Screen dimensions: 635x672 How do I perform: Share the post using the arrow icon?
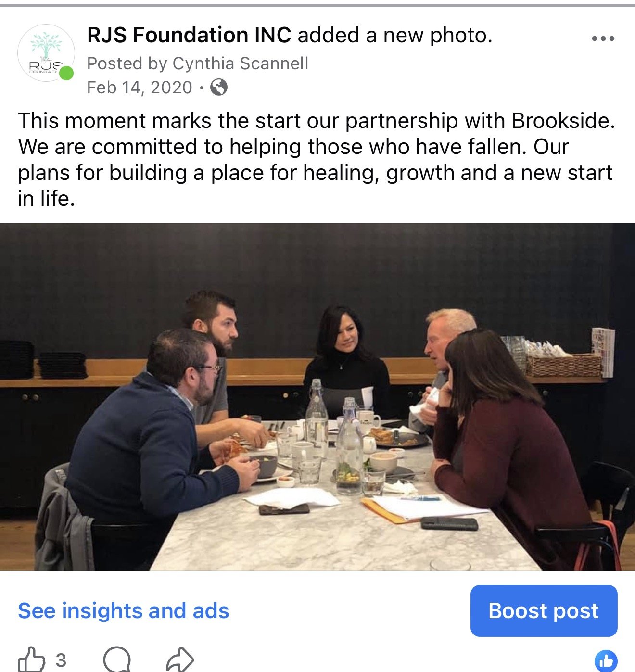pyautogui.click(x=180, y=659)
